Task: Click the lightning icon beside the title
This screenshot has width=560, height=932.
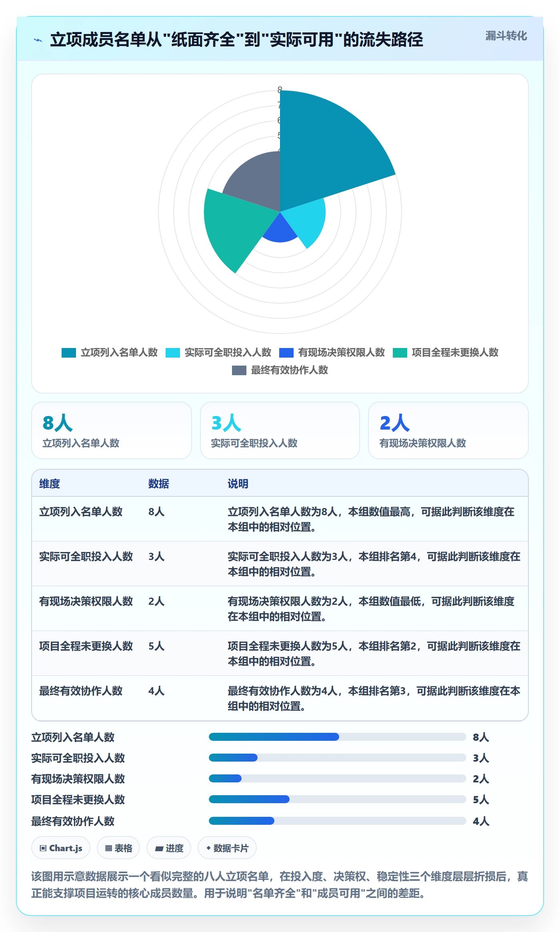Action: [x=38, y=40]
